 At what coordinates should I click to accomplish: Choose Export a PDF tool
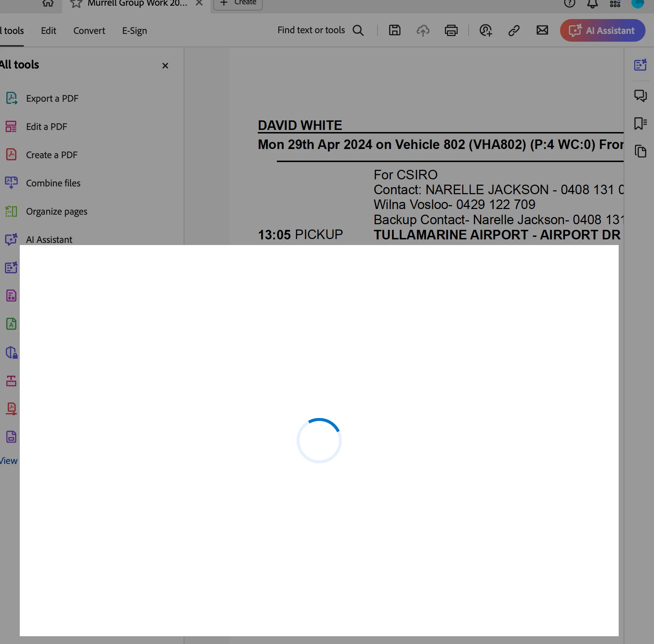(x=52, y=99)
